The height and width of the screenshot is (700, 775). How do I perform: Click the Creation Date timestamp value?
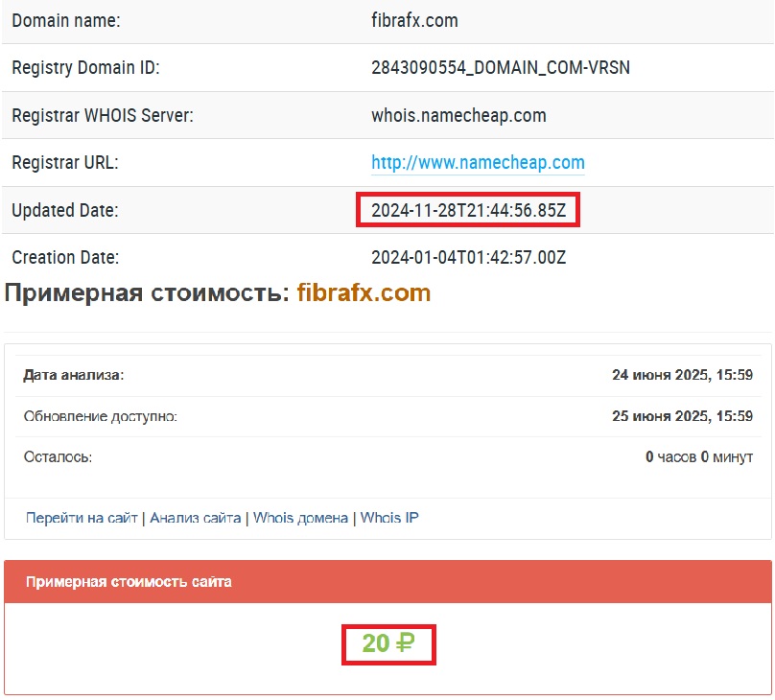[x=468, y=257]
